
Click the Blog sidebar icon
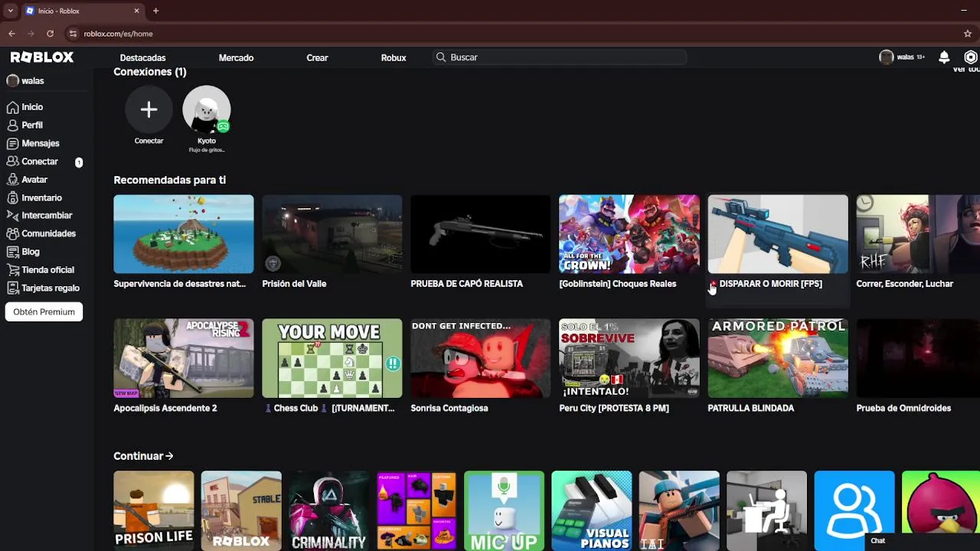tap(12, 252)
